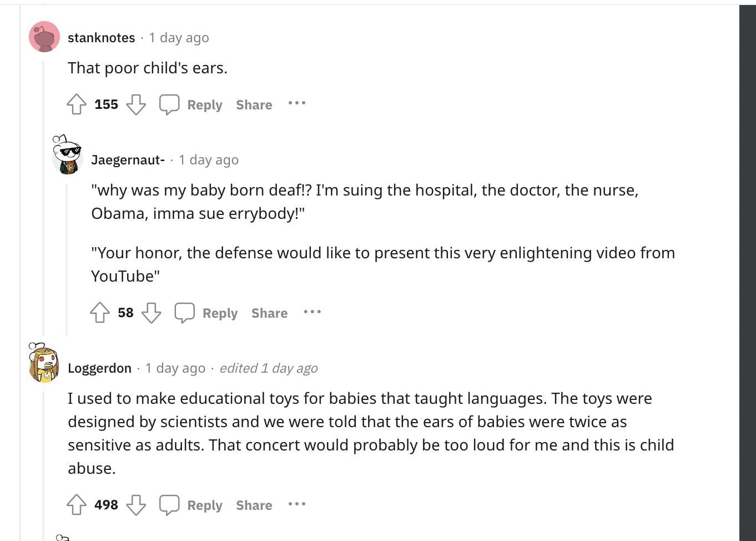The height and width of the screenshot is (541, 756).
Task: Share stanknotes' comment
Action: [x=254, y=105]
